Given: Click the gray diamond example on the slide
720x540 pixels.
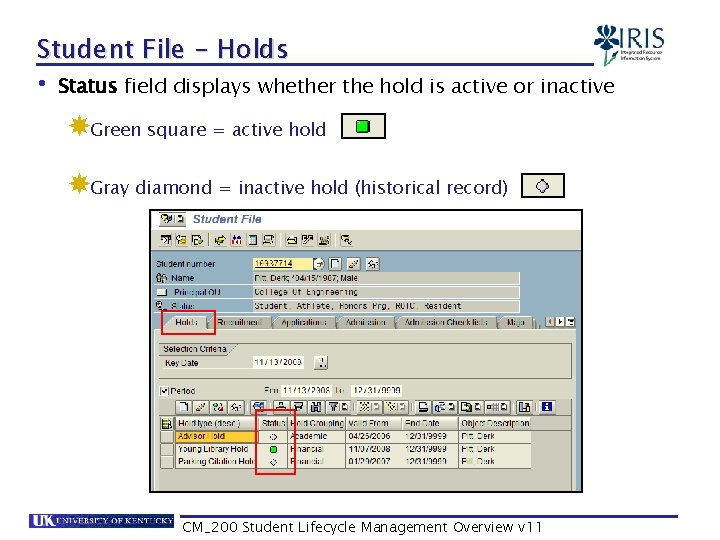Looking at the screenshot, I should click(543, 186).
